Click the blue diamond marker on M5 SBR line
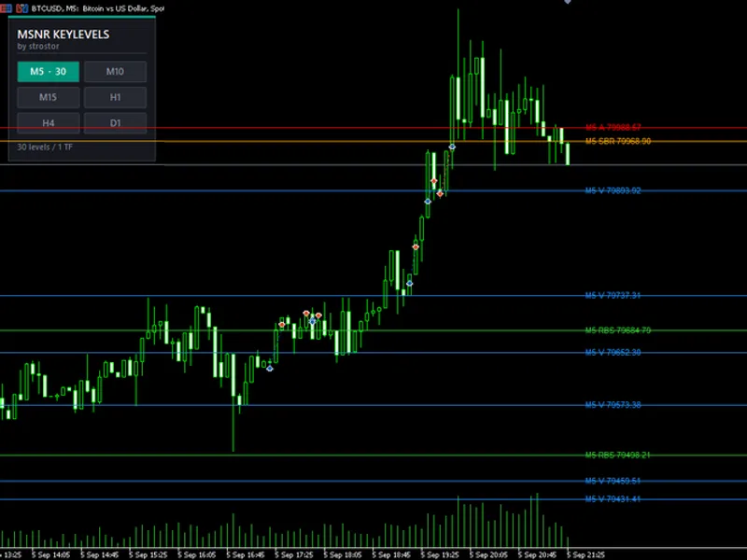This screenshot has height=560, width=747. [x=452, y=147]
